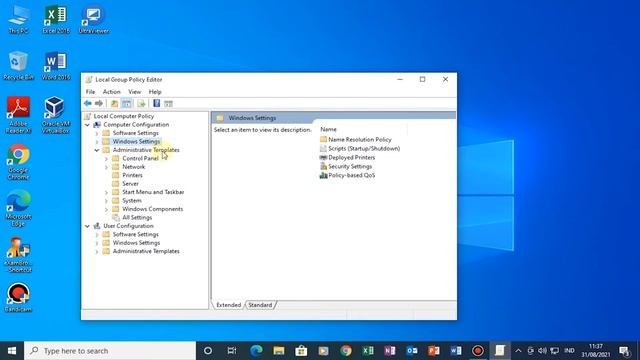Open Google Chrome desktop shortcut
This screenshot has height=360, width=640.
[x=18, y=162]
